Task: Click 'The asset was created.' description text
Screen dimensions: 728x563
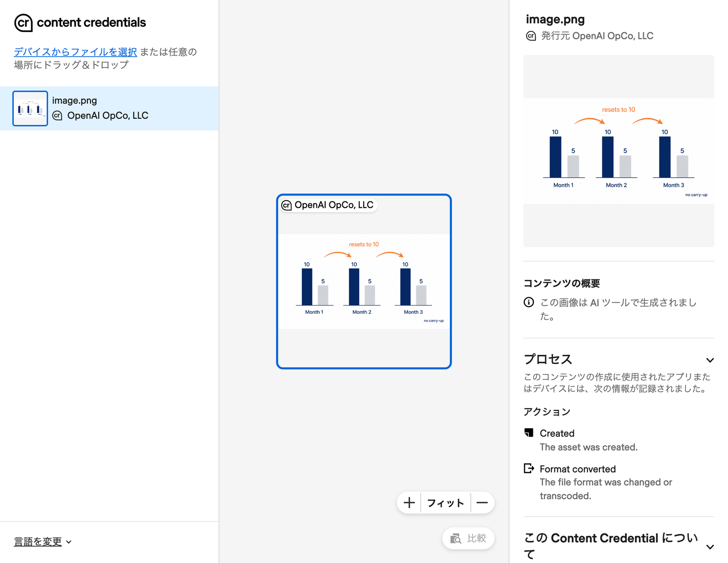Action: tap(588, 447)
